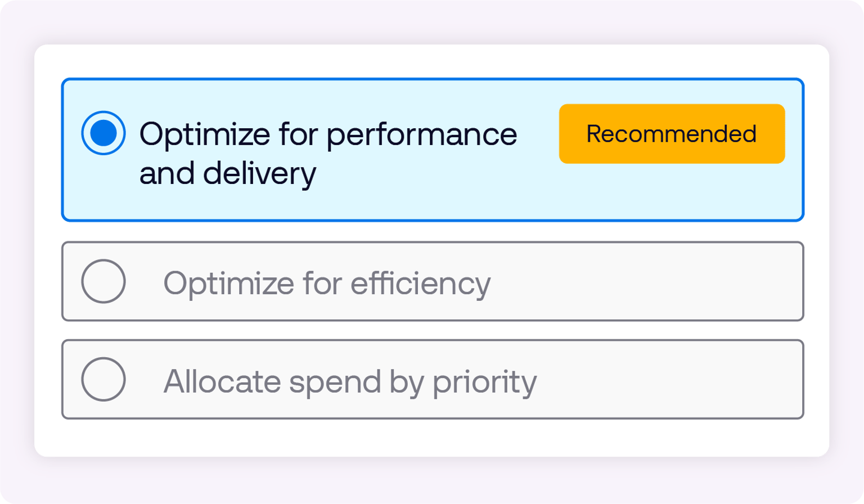Click the blue filled dot of the selected radio

pos(103,133)
